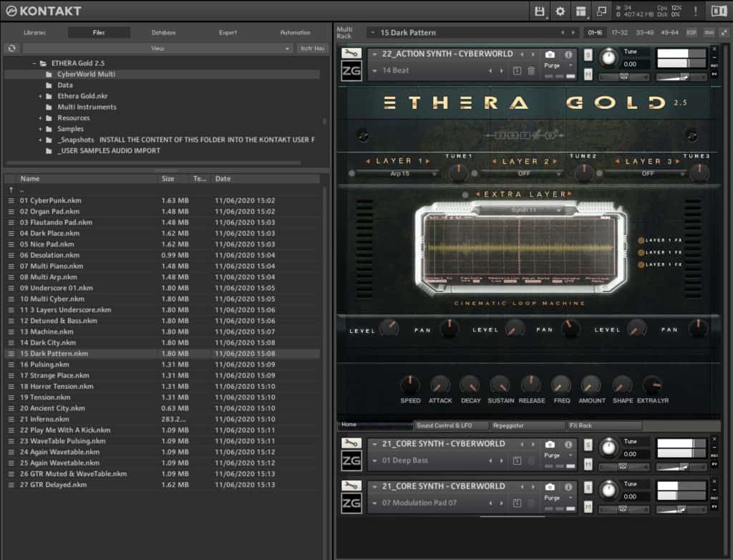This screenshot has width=733, height=560.
Task: Toggle Solo on 14 Beat instrument
Action: 588,54
